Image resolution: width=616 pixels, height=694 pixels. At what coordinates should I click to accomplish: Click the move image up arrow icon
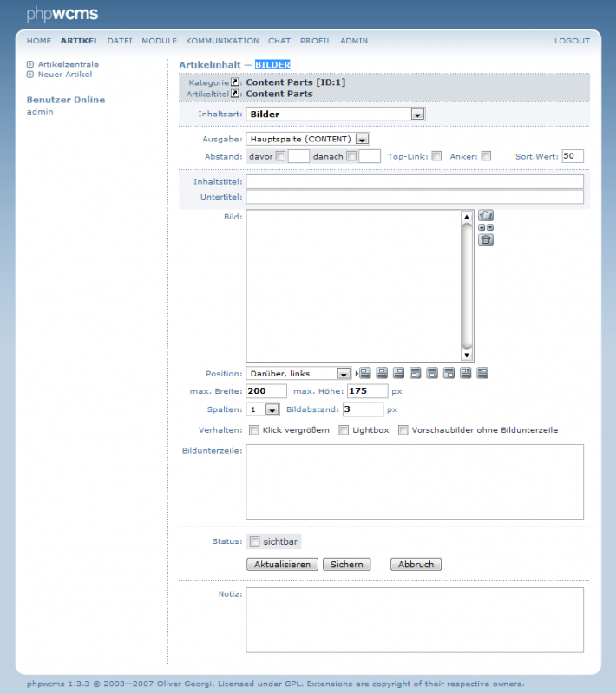click(482, 227)
